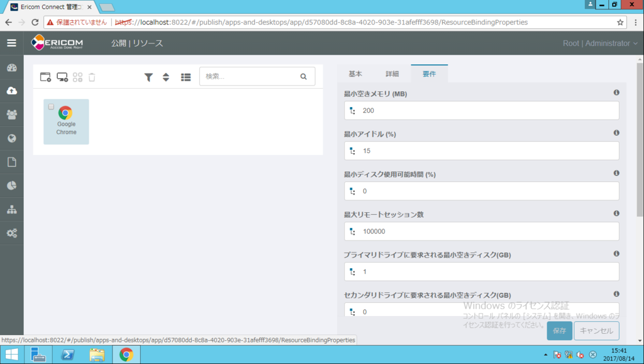Click the sort arrows icon in the toolbar
This screenshot has width=644, height=364.
tap(165, 77)
